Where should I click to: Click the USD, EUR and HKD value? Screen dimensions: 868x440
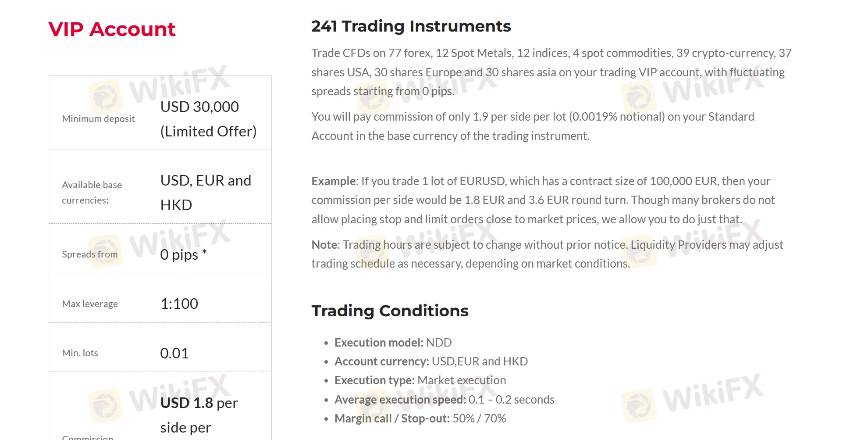(x=206, y=193)
